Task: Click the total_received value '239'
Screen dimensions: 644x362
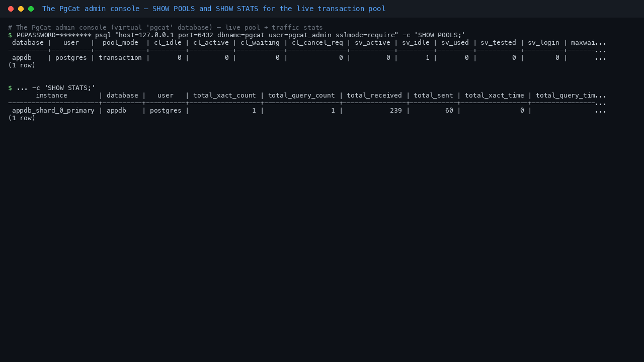Action: [x=396, y=110]
